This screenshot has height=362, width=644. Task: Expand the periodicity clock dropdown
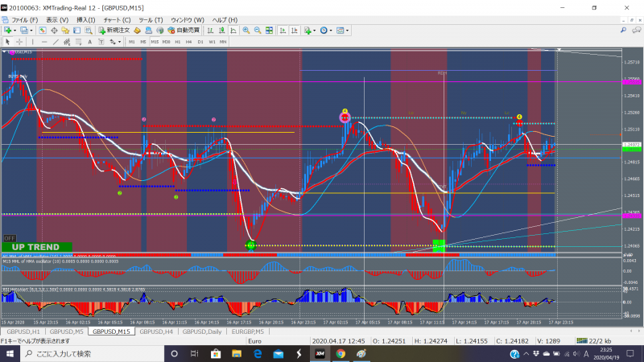331,31
